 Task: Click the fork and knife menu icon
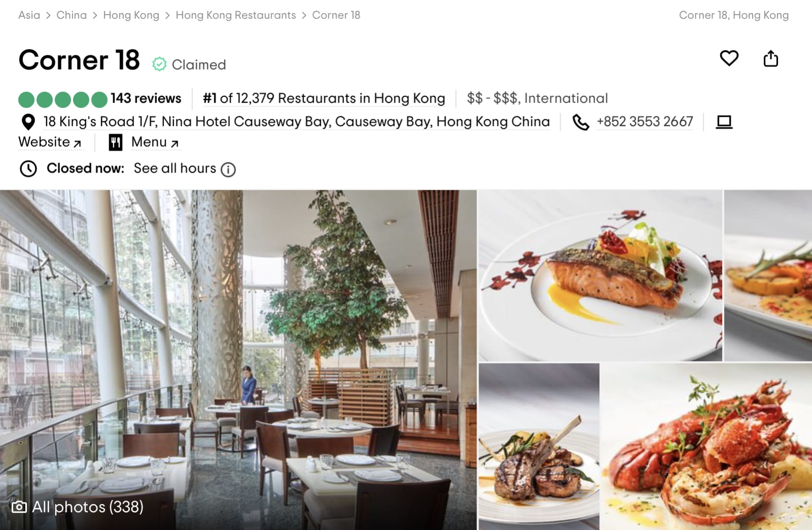pos(116,143)
